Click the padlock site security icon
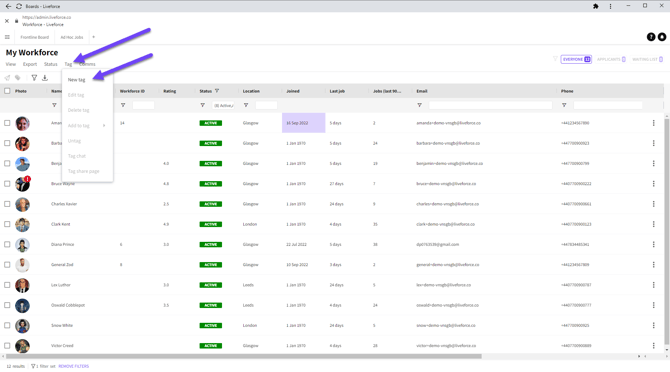Screen dimensions: 670x372 [16, 21]
